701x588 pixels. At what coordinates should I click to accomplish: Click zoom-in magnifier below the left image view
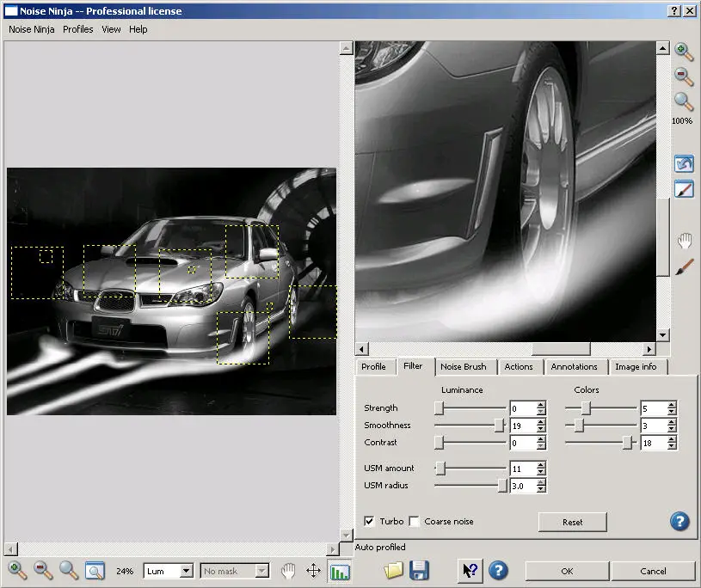pyautogui.click(x=17, y=571)
